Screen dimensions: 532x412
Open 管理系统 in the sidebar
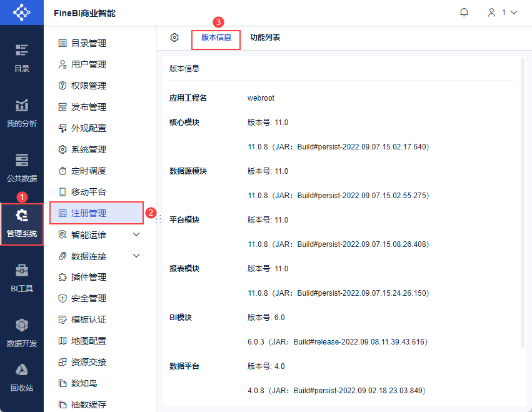22,224
